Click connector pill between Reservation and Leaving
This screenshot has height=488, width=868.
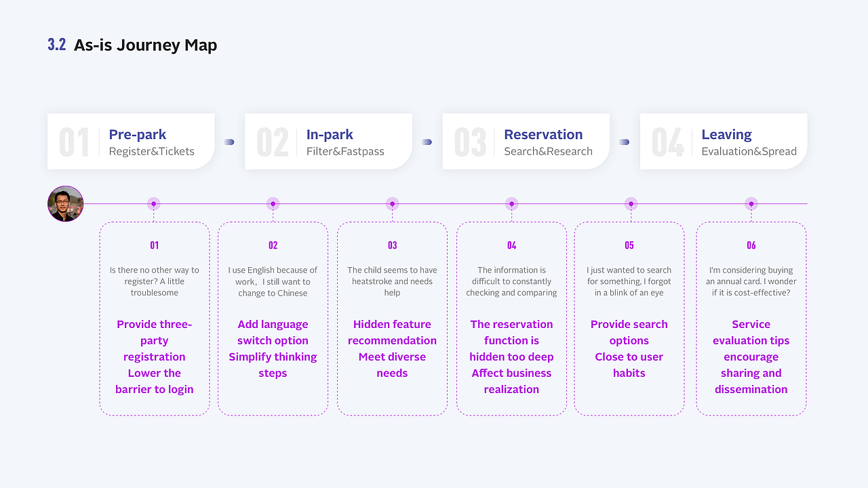625,142
